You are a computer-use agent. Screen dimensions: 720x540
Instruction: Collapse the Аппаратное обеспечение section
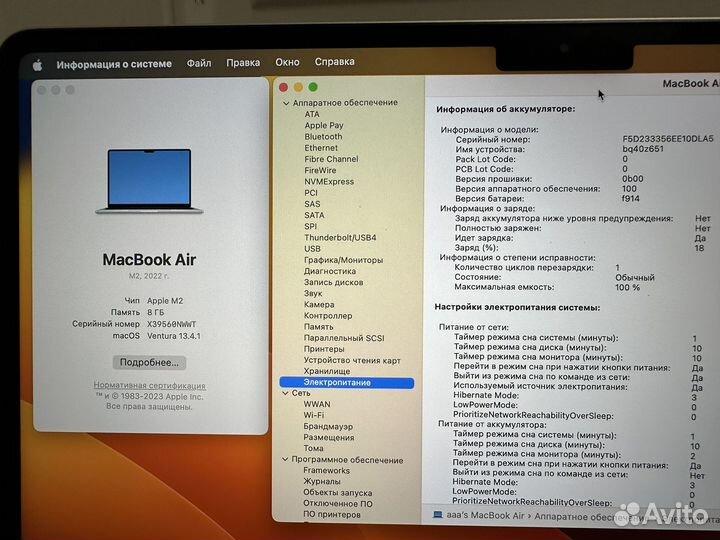point(286,104)
